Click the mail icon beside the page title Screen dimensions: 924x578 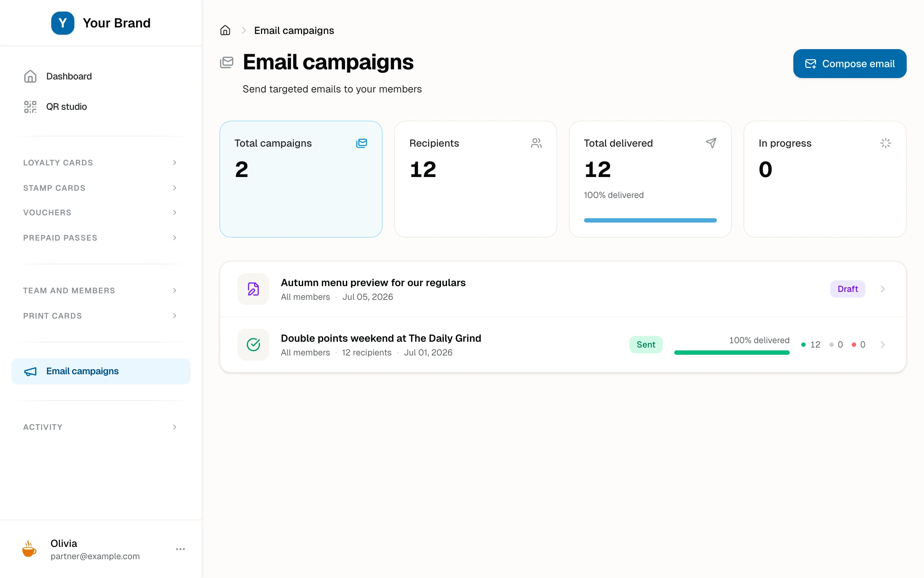tap(227, 62)
